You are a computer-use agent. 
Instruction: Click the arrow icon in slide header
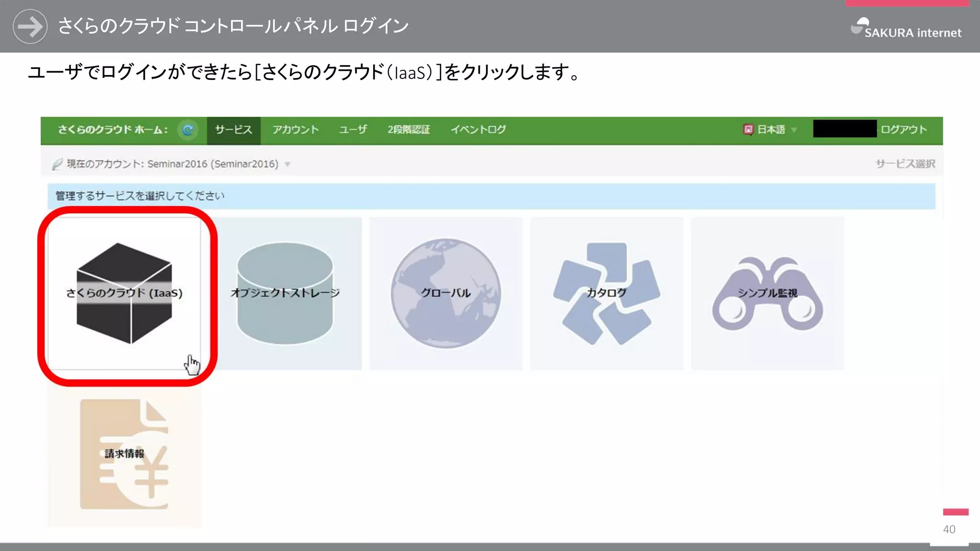30,26
